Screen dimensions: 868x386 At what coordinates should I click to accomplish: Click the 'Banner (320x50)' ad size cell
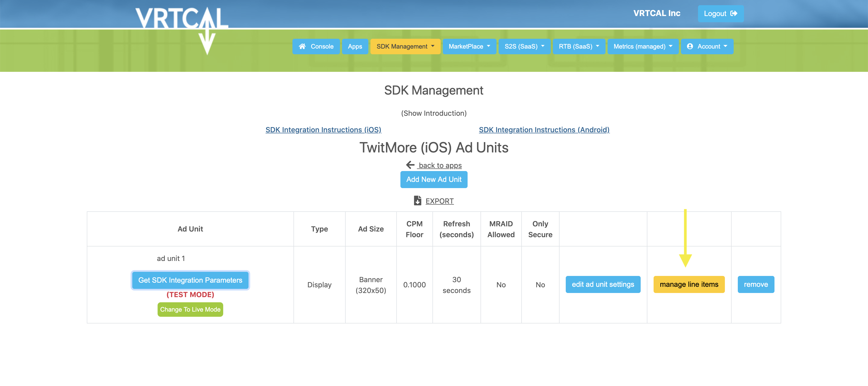(371, 285)
